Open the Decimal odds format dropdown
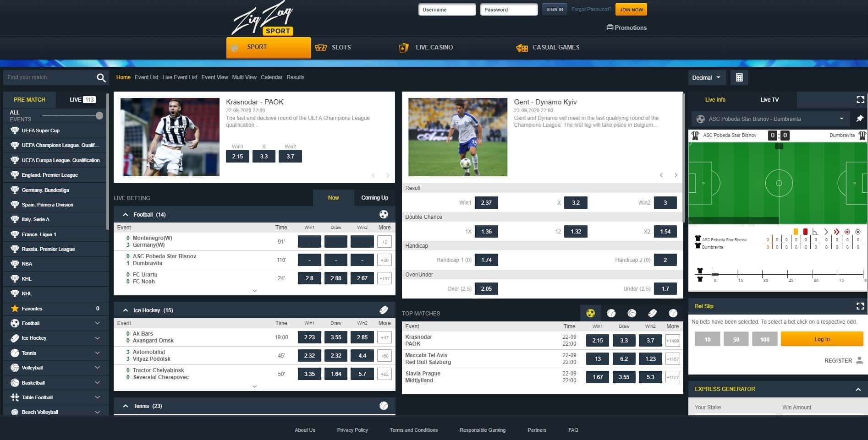868x440 pixels. point(706,77)
